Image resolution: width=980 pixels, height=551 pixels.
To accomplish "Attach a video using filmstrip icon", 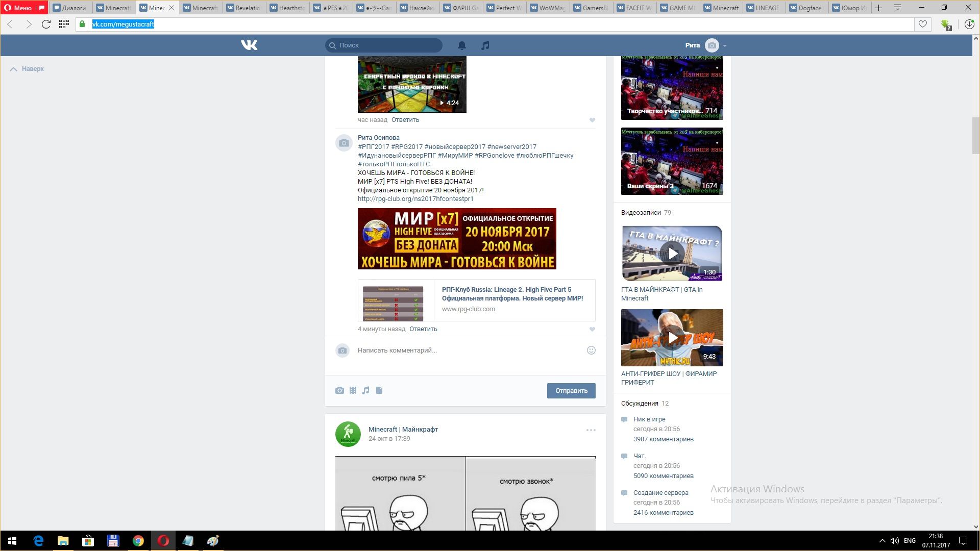I will click(x=353, y=390).
